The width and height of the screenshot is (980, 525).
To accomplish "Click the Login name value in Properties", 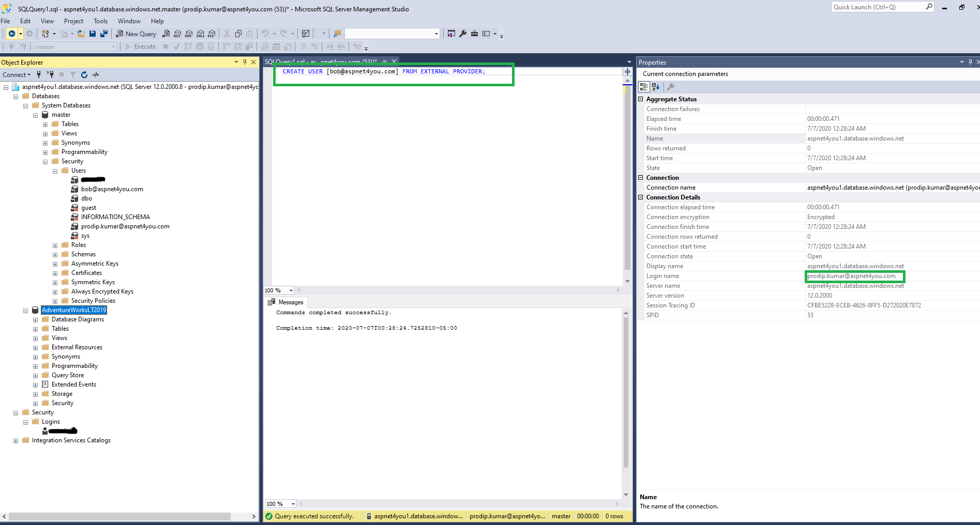I will pos(851,276).
